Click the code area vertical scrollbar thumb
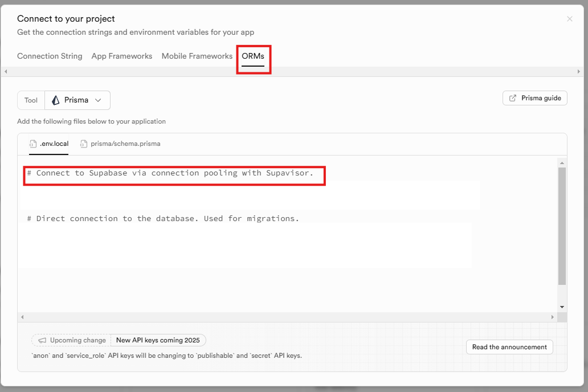588x392 pixels. [562, 226]
